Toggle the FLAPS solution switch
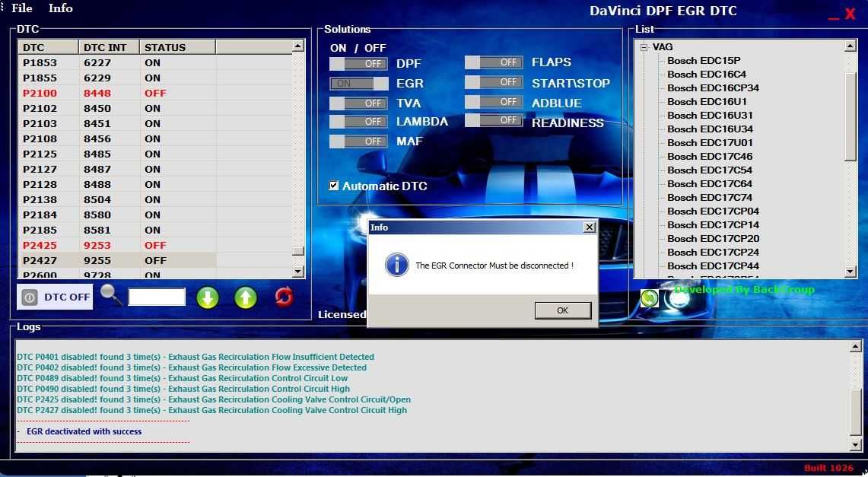Screen dimensions: 868x477 493,62
